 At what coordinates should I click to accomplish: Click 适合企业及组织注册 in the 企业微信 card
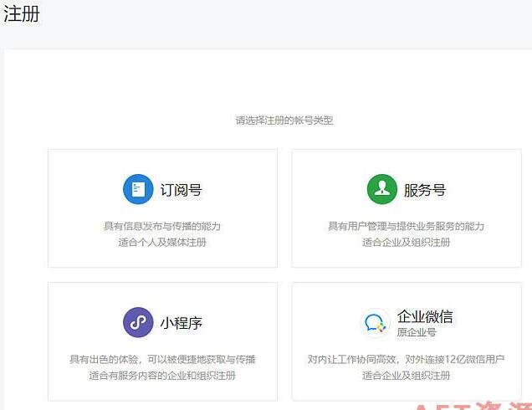coord(407,376)
